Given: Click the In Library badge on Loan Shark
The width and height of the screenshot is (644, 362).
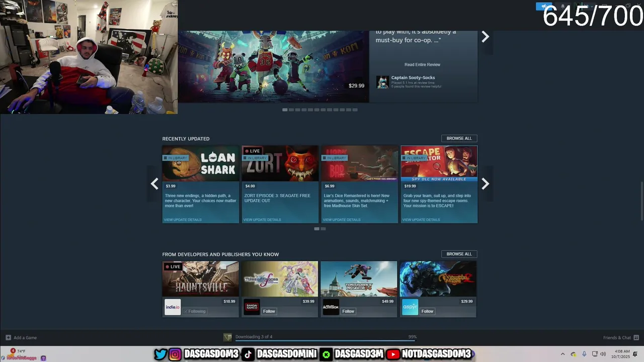Looking at the screenshot, I should (x=176, y=158).
